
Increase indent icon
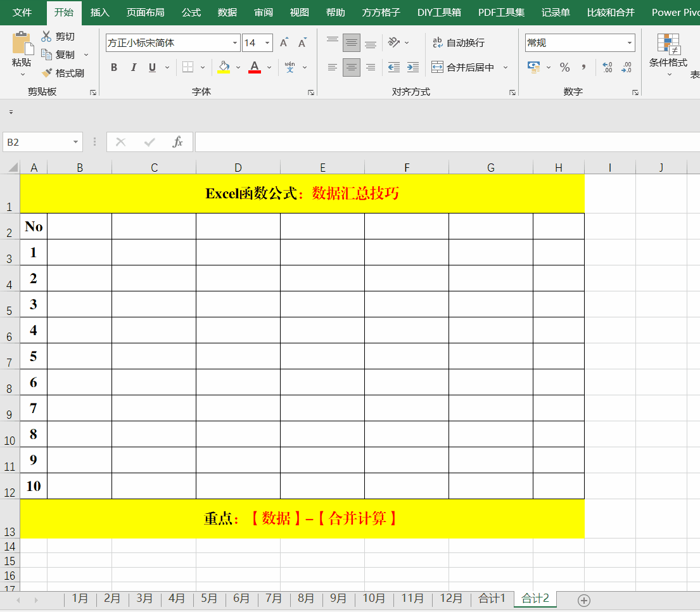pyautogui.click(x=413, y=67)
